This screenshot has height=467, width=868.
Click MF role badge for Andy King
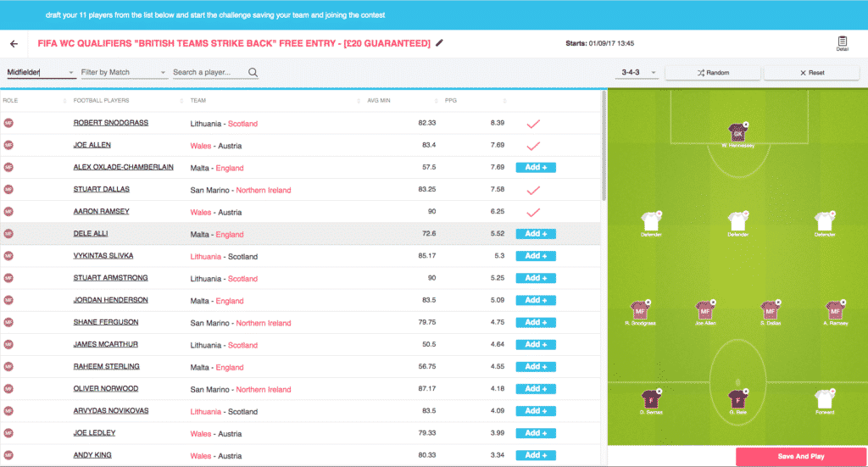8,455
